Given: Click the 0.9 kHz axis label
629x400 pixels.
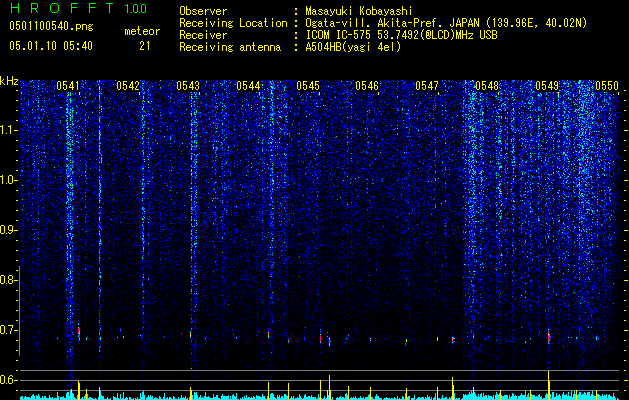Looking at the screenshot, I should 8,230.
